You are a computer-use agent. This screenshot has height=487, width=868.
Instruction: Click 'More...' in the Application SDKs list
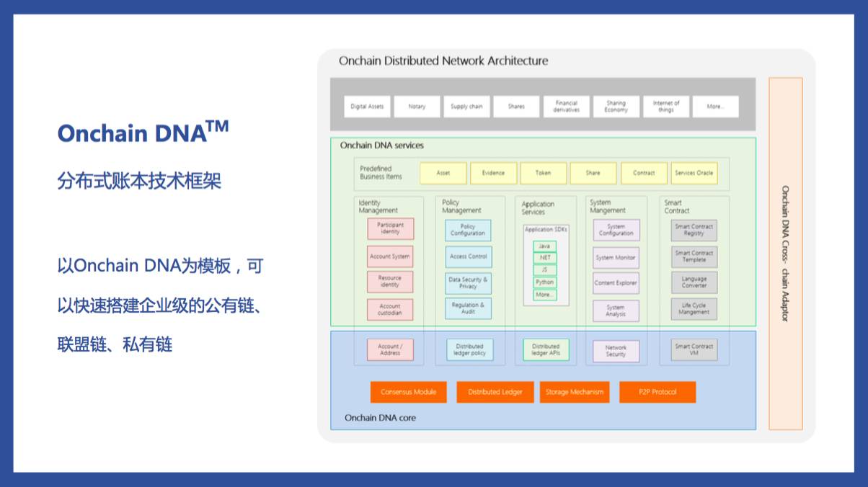pyautogui.click(x=545, y=295)
